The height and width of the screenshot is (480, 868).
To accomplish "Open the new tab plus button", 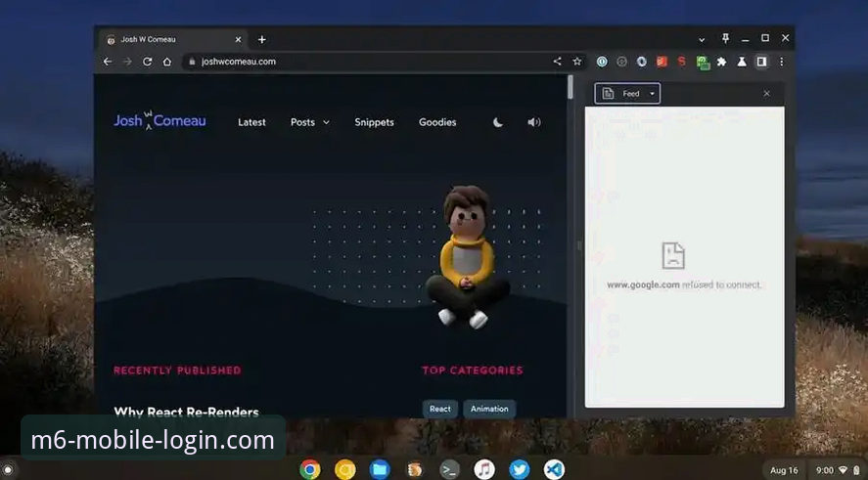I will coord(262,40).
